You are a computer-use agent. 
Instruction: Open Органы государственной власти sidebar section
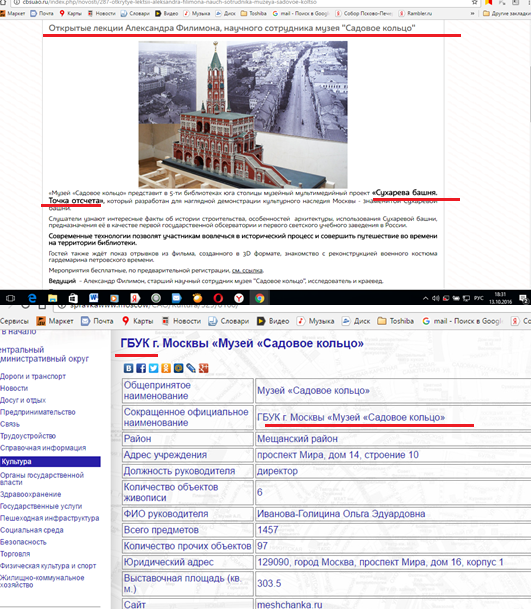pos(42,478)
